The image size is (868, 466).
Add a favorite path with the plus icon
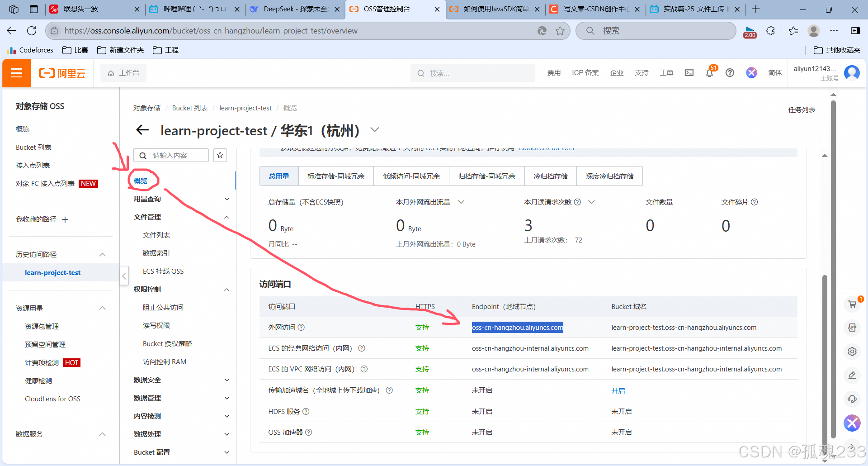point(65,219)
